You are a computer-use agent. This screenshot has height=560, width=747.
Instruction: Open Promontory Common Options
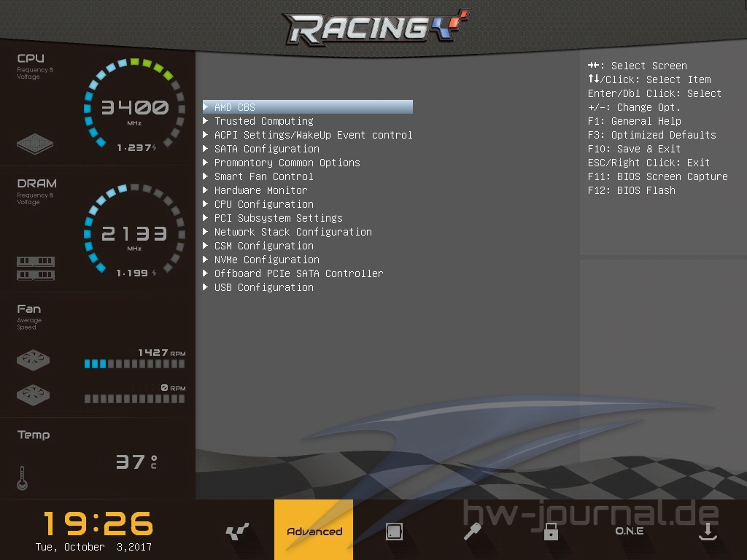287,163
